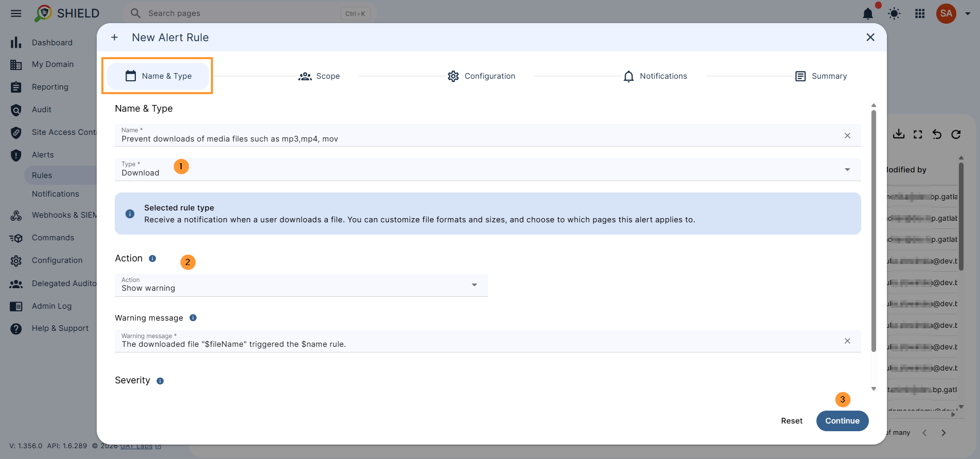Click the refresh icon above the table
980x459 pixels.
(x=956, y=134)
